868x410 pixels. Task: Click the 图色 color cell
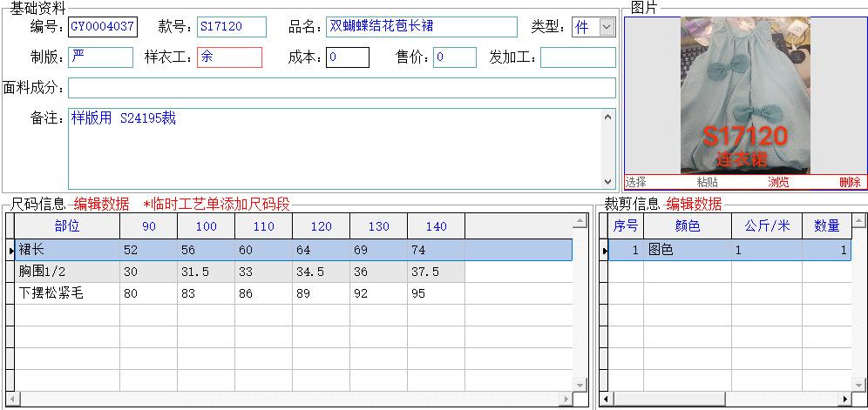point(688,250)
